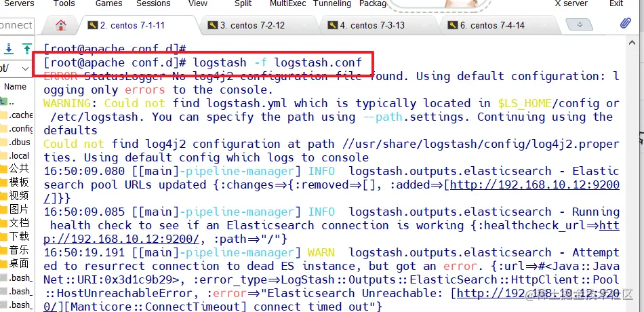Open a new terminal tab

[x=579, y=25]
